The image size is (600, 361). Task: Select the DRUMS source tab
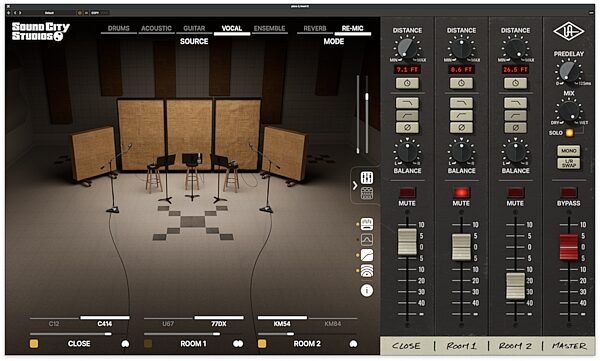point(119,28)
